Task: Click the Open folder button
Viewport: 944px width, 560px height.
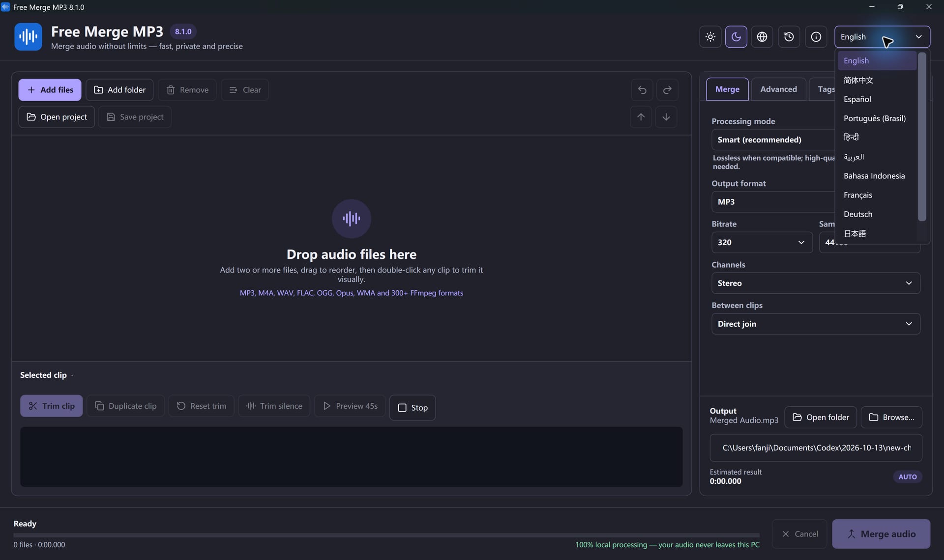Action: click(x=821, y=418)
